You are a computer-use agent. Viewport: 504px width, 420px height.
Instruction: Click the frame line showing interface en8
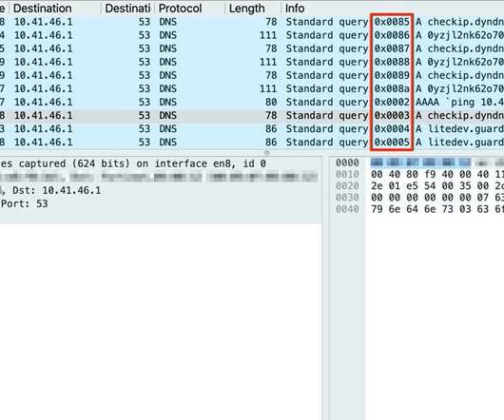click(161, 163)
